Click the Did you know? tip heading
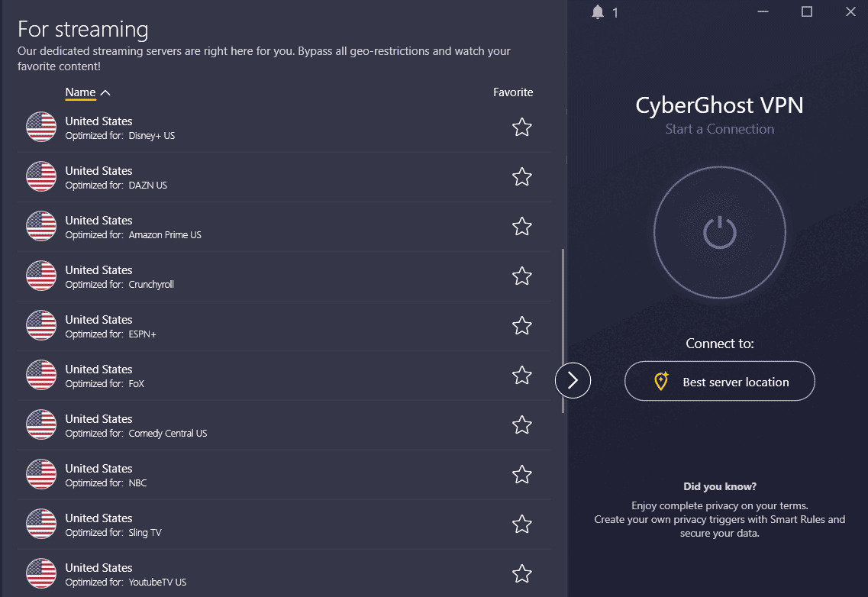 click(x=720, y=486)
